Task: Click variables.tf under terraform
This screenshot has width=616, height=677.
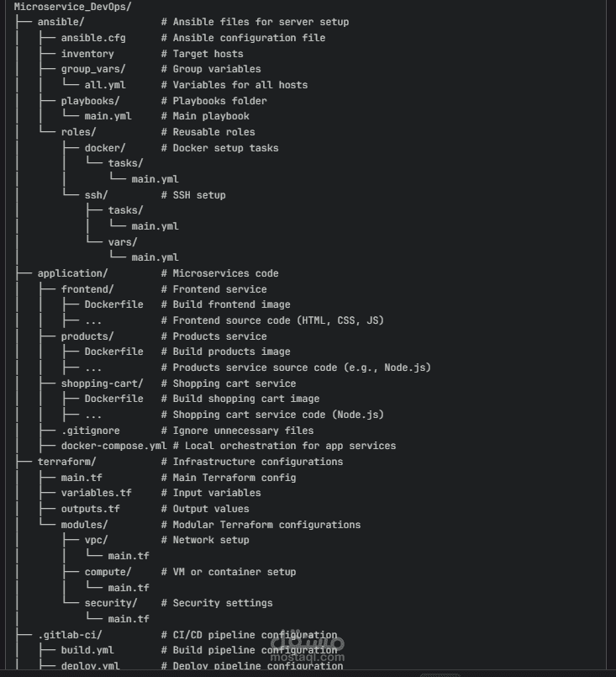Action: coord(96,493)
